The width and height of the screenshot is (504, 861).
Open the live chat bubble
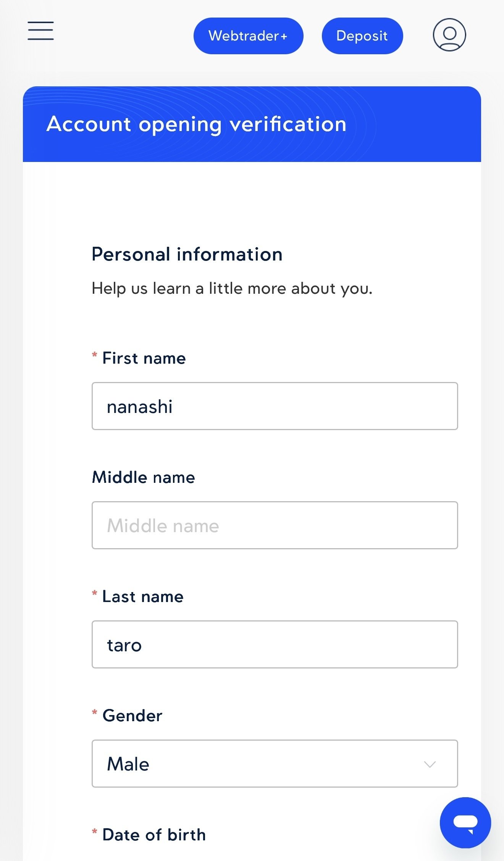pos(465,822)
